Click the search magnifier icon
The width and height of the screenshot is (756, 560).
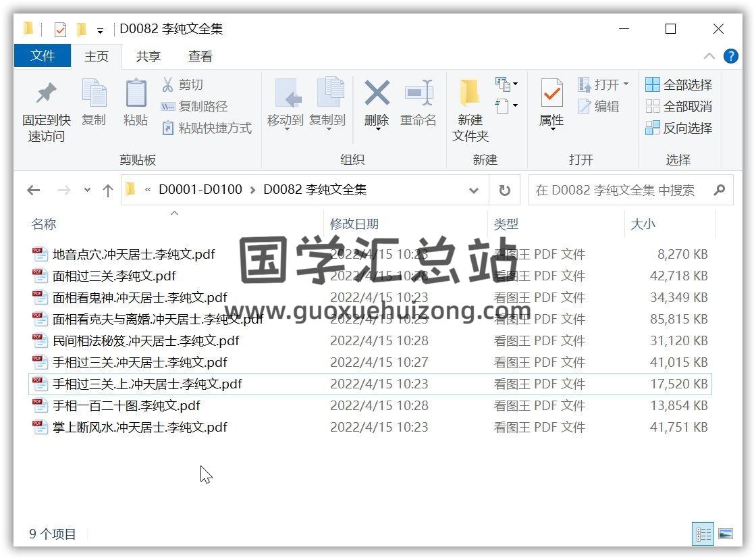coord(720,190)
